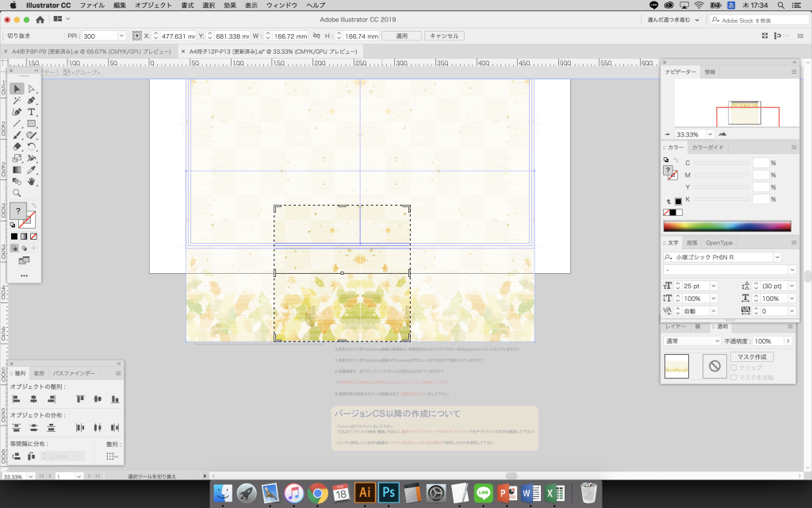The width and height of the screenshot is (812, 508).
Task: Pick the Eyedropper tool
Action: click(32, 169)
